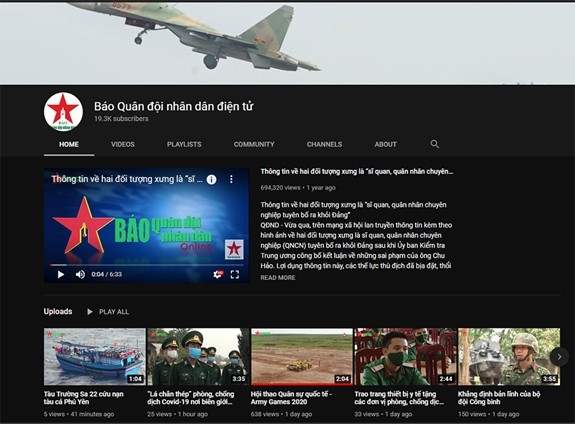Click the channel's red star avatar
Image resolution: width=575 pixels, height=424 pixels.
63,112
